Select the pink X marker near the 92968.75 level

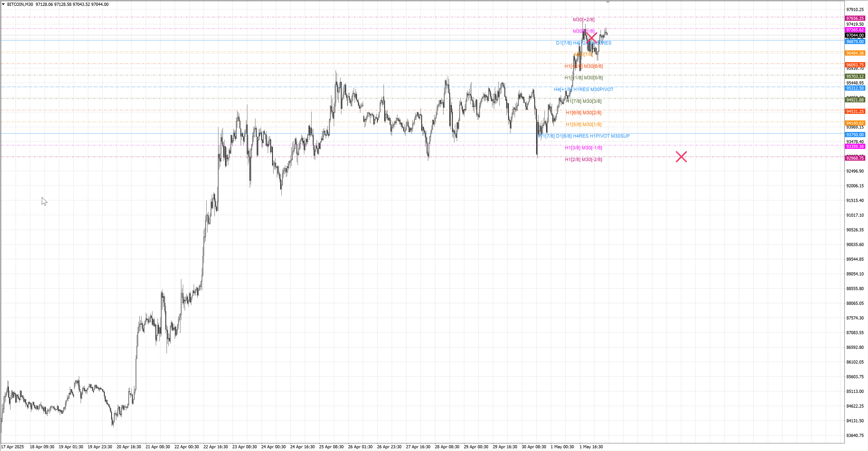coord(681,157)
